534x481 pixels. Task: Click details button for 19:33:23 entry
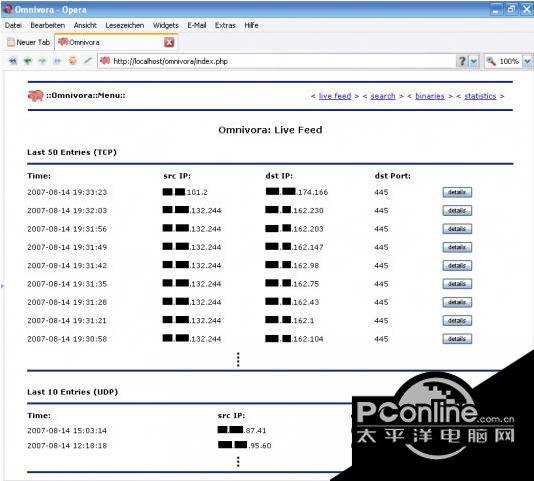[x=457, y=192]
